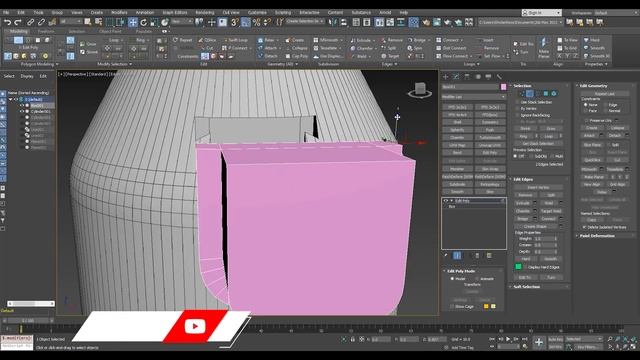Select the Link tool icon
The width and height of the screenshot is (640, 360).
coord(31,22)
